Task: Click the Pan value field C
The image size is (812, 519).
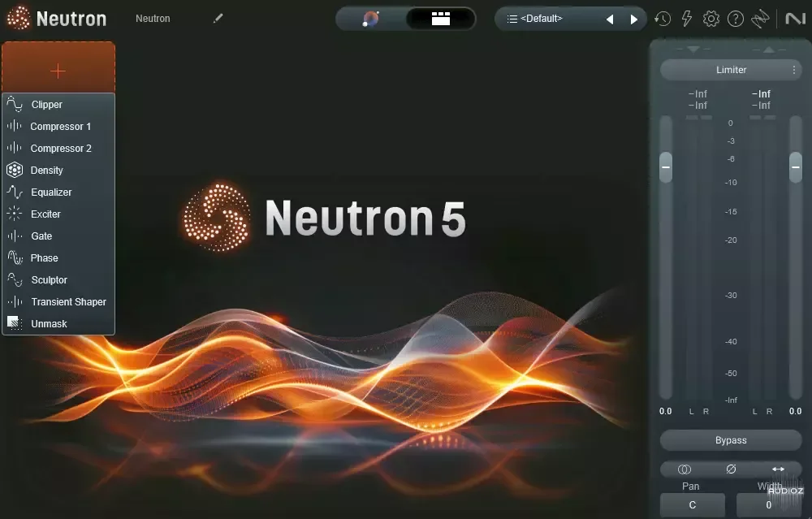Action: 693,505
